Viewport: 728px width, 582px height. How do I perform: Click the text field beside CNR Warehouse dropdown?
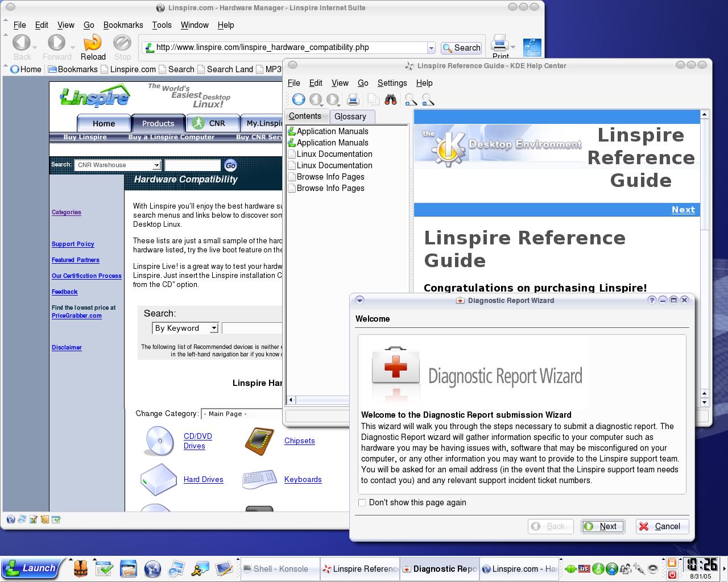point(192,165)
